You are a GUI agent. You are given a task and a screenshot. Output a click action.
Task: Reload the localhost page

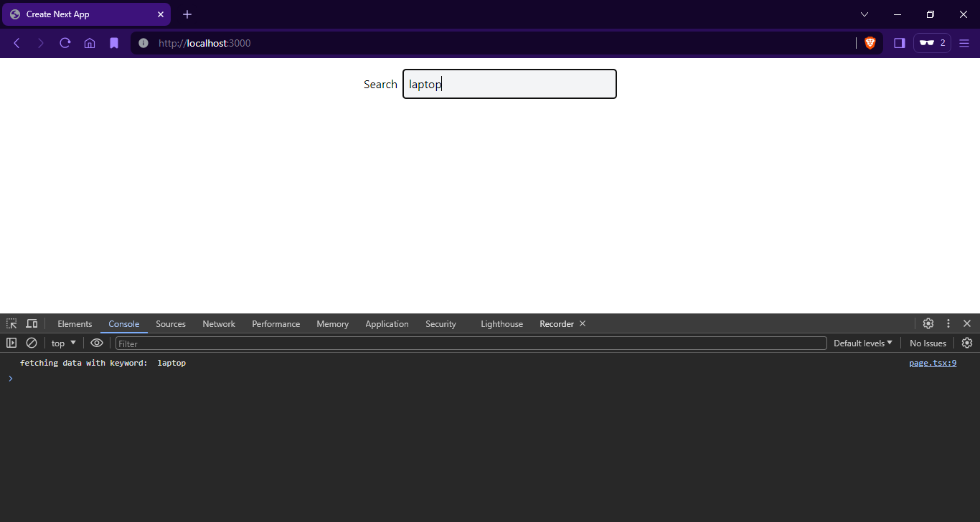(65, 43)
